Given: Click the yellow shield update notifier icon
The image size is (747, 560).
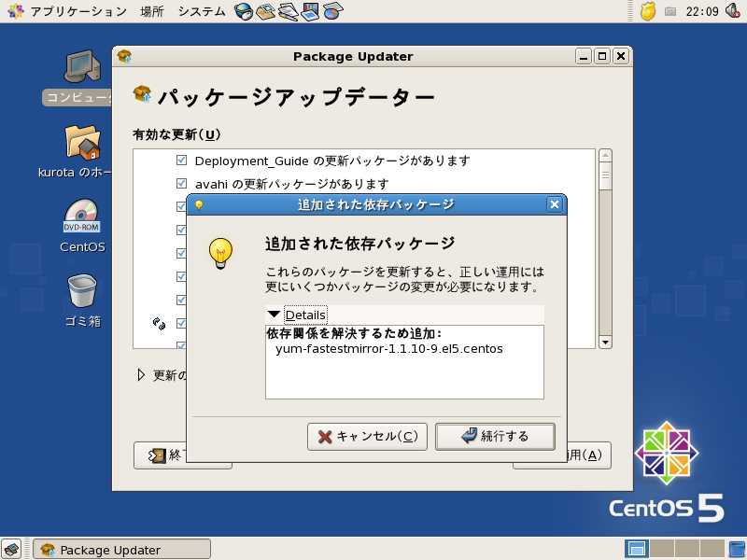Looking at the screenshot, I should point(647,11).
